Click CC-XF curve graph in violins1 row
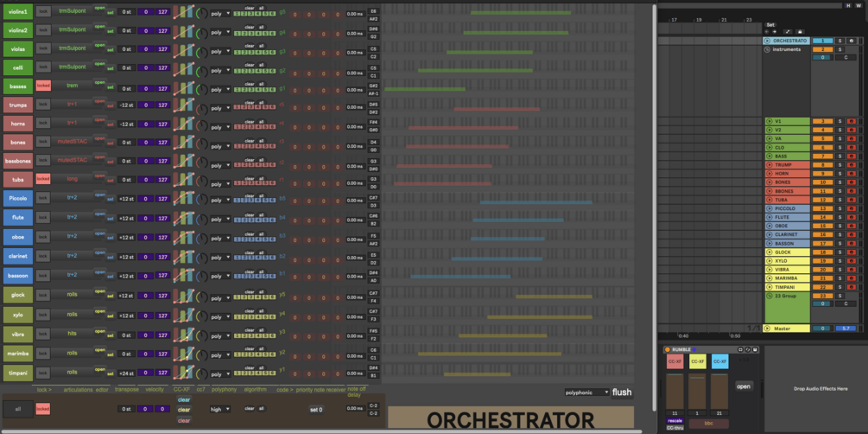The height and width of the screenshot is (434, 868). tap(183, 12)
